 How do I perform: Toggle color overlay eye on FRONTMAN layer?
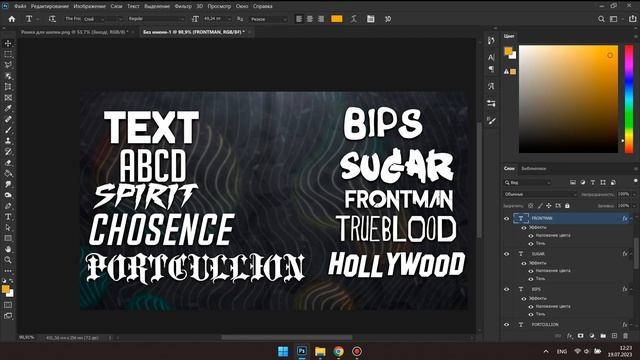coord(531,236)
